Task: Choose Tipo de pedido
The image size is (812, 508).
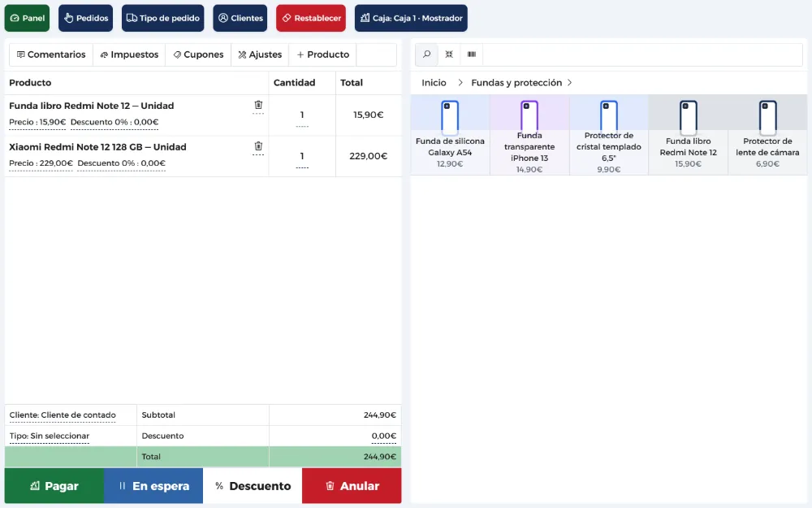Action: click(x=162, y=18)
